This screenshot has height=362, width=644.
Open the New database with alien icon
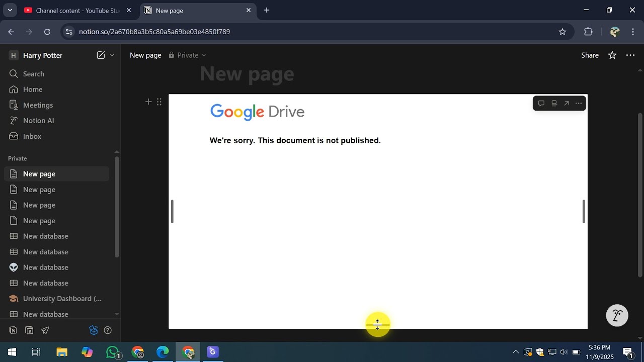(x=56, y=267)
